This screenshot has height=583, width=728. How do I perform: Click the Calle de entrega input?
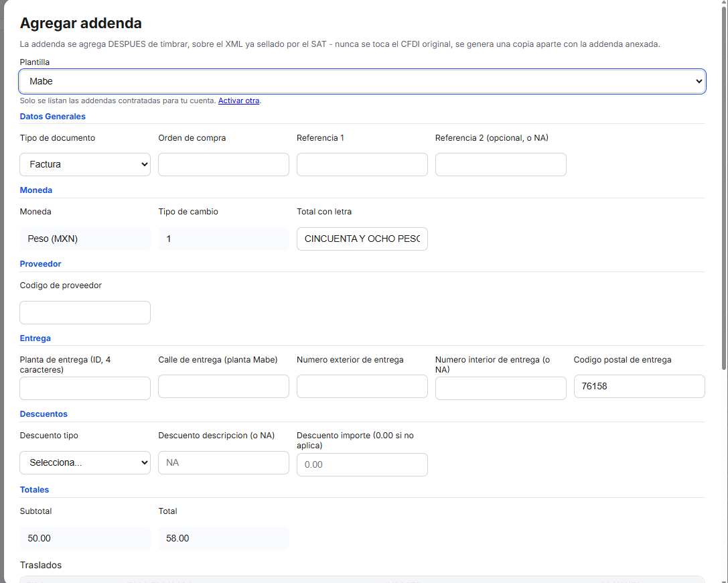point(223,387)
